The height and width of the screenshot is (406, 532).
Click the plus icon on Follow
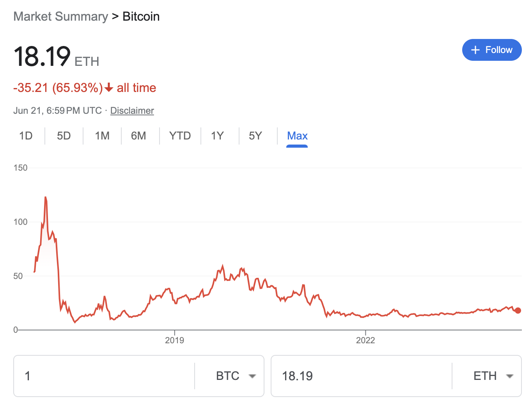coord(475,50)
